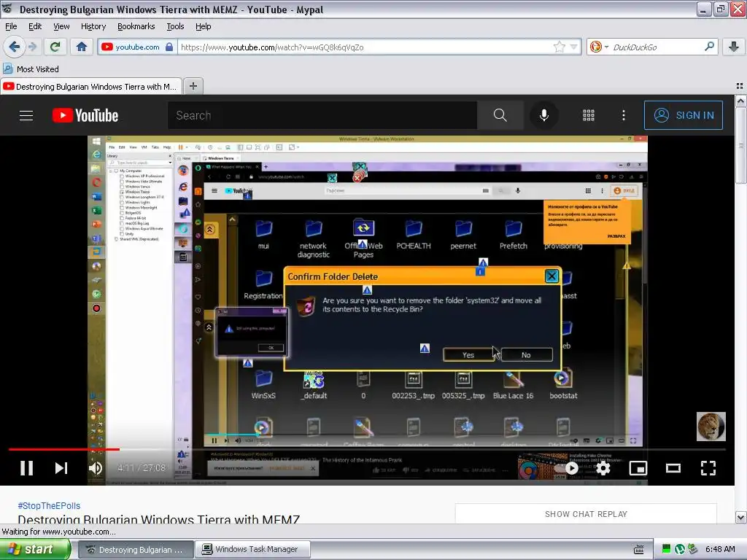Viewport: 747px width, 560px height.
Task: Click the 6:48 AM system clock
Action: pyautogui.click(x=720, y=549)
